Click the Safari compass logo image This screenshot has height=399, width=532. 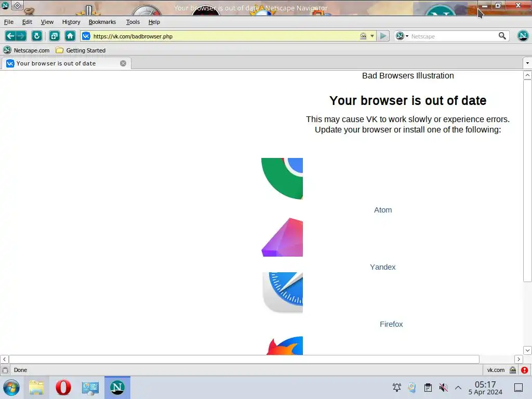[282, 292]
